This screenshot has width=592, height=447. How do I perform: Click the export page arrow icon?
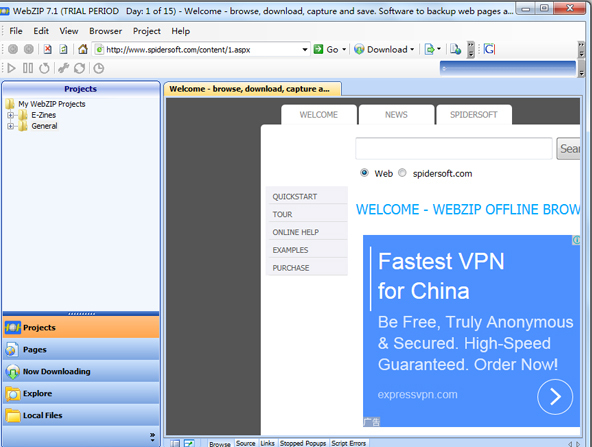click(x=429, y=49)
